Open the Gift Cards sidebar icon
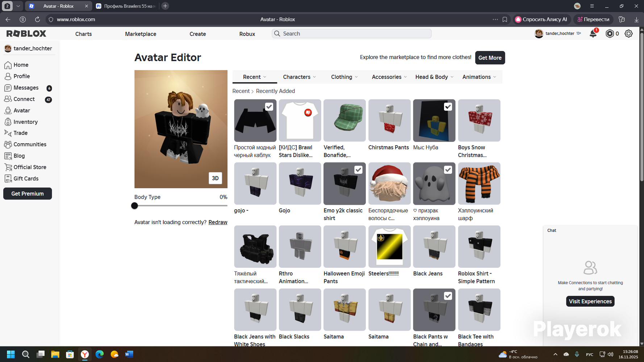The height and width of the screenshot is (362, 644). [x=8, y=178]
